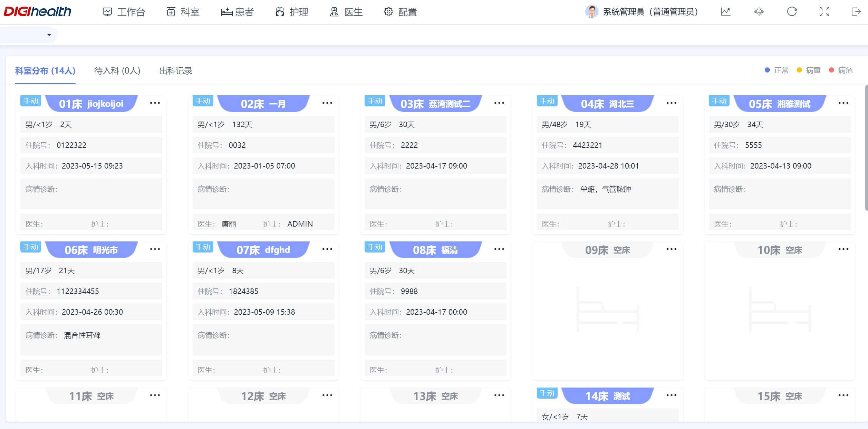The height and width of the screenshot is (429, 868).
Task: Open more options for 14床
Action: [x=672, y=395]
